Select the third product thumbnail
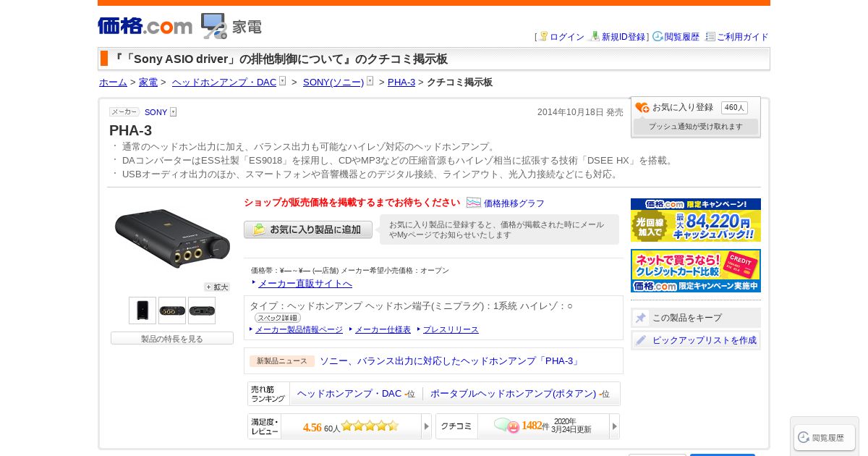This screenshot has width=868, height=456. pyautogui.click(x=202, y=311)
